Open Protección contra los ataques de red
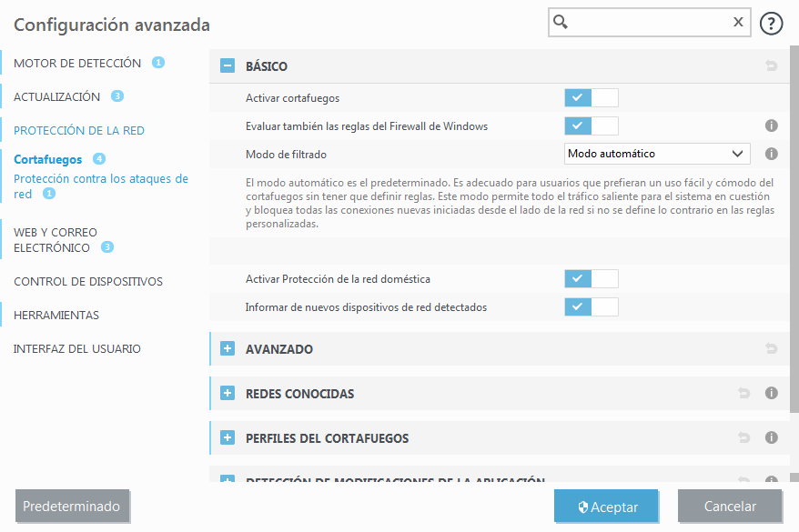This screenshot has height=532, width=799. [101, 186]
